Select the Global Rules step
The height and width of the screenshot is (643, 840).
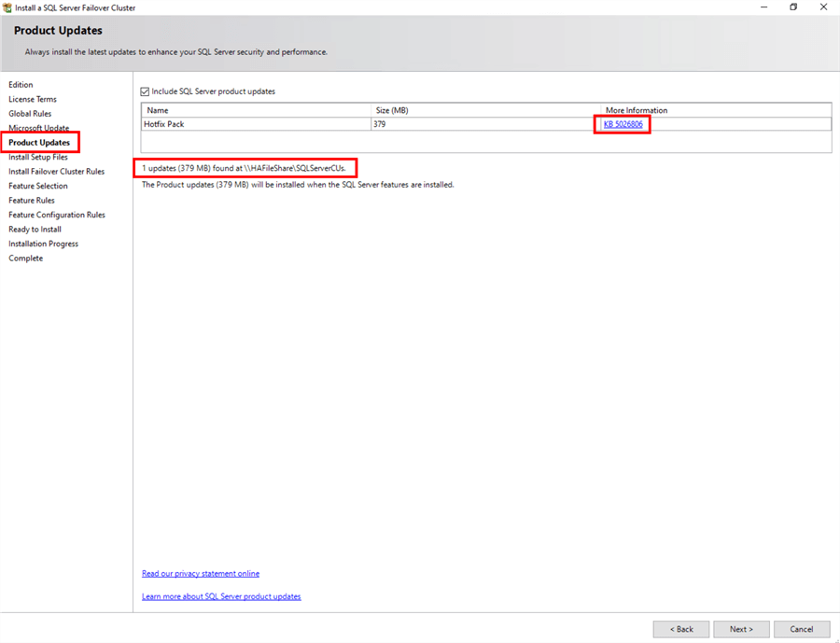click(30, 114)
